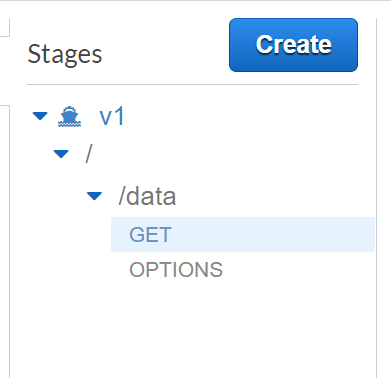Click the blue triangle next to /data
This screenshot has height=378, width=391.
pos(94,196)
